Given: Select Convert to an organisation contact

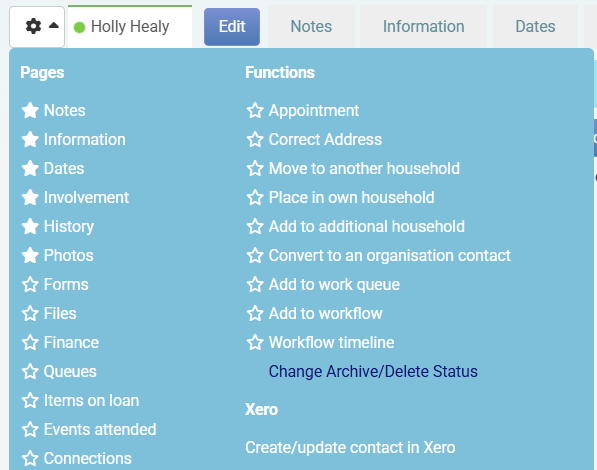Looking at the screenshot, I should click(x=389, y=256).
